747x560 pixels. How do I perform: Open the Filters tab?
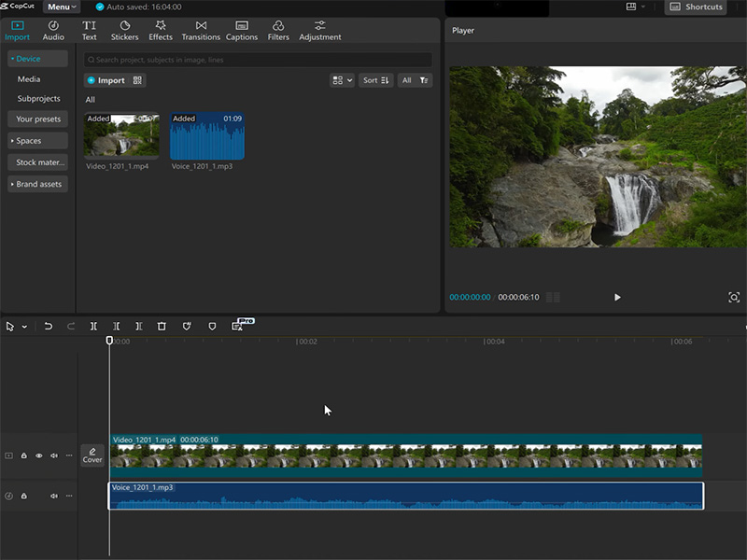click(278, 31)
